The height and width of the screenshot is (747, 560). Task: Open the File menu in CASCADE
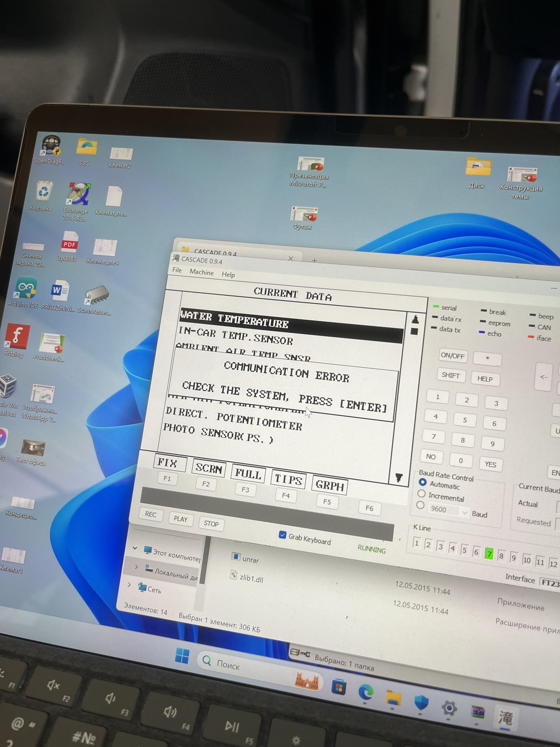[177, 270]
